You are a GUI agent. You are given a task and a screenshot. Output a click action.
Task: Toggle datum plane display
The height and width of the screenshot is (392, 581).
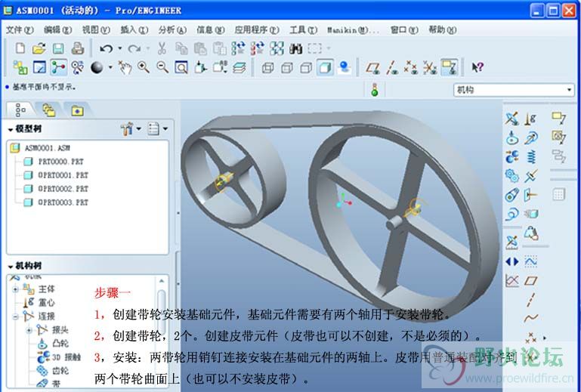[372, 67]
